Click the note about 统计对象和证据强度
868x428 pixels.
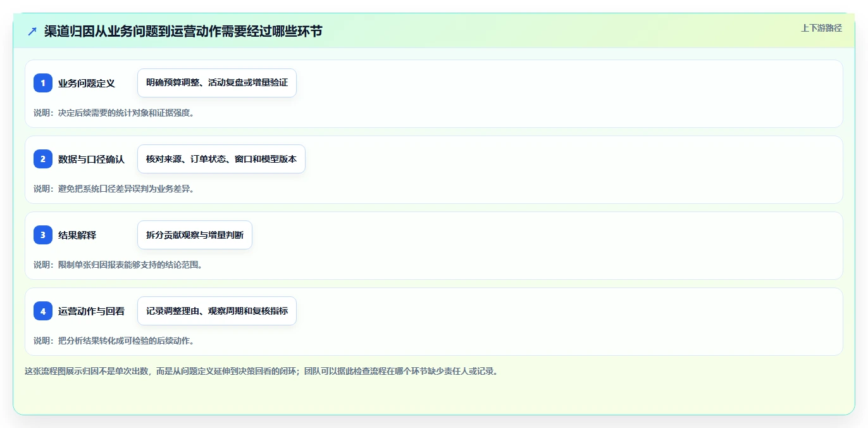(x=114, y=113)
